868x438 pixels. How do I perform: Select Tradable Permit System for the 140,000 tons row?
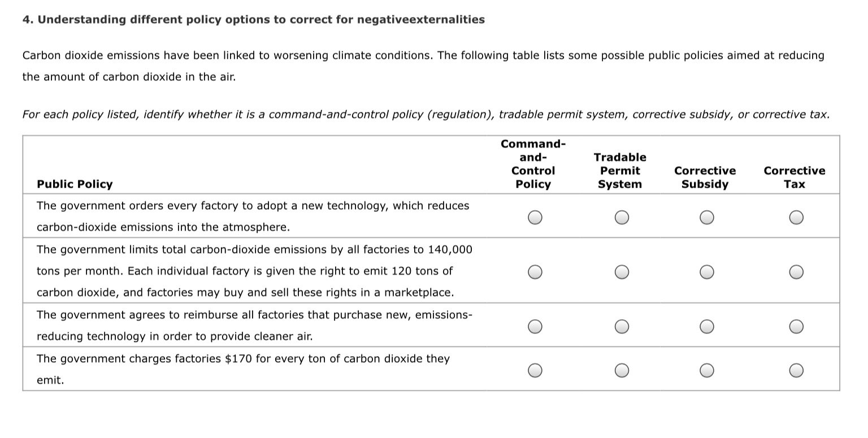pyautogui.click(x=622, y=272)
